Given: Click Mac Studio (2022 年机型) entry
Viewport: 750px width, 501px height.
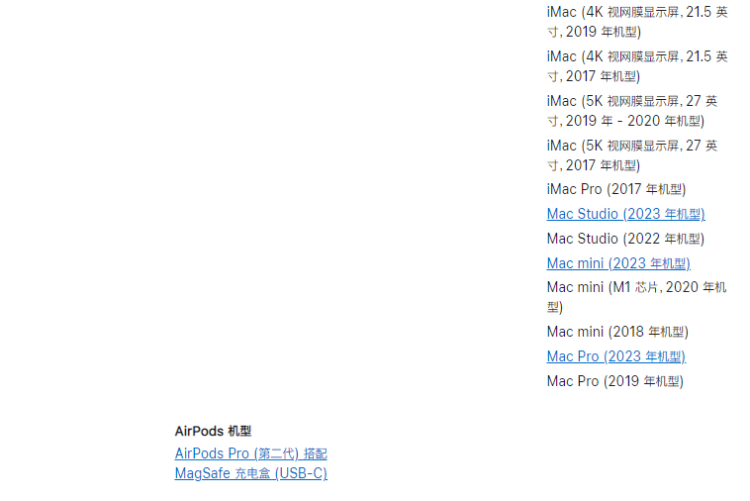Looking at the screenshot, I should tap(626, 239).
